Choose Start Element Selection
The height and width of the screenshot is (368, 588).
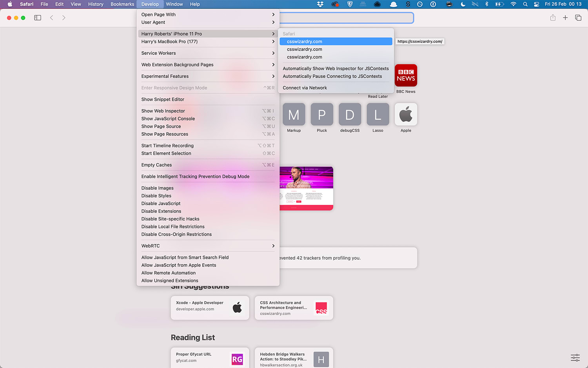pos(208,153)
